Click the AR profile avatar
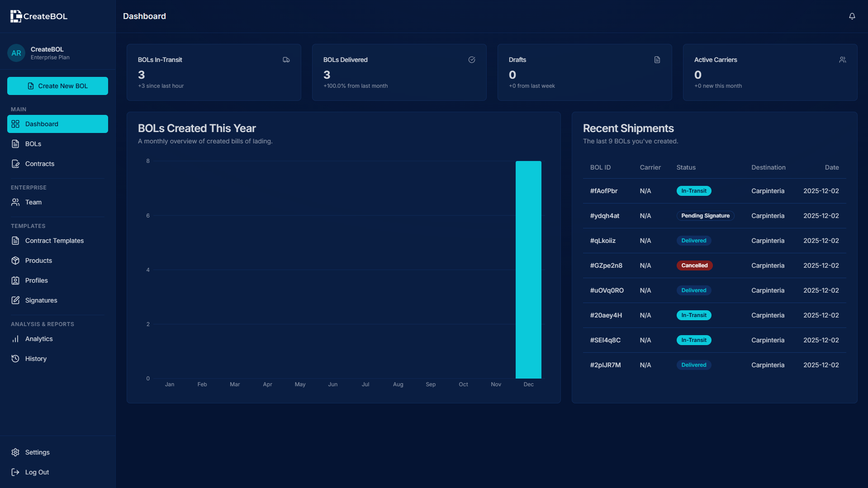 [16, 53]
